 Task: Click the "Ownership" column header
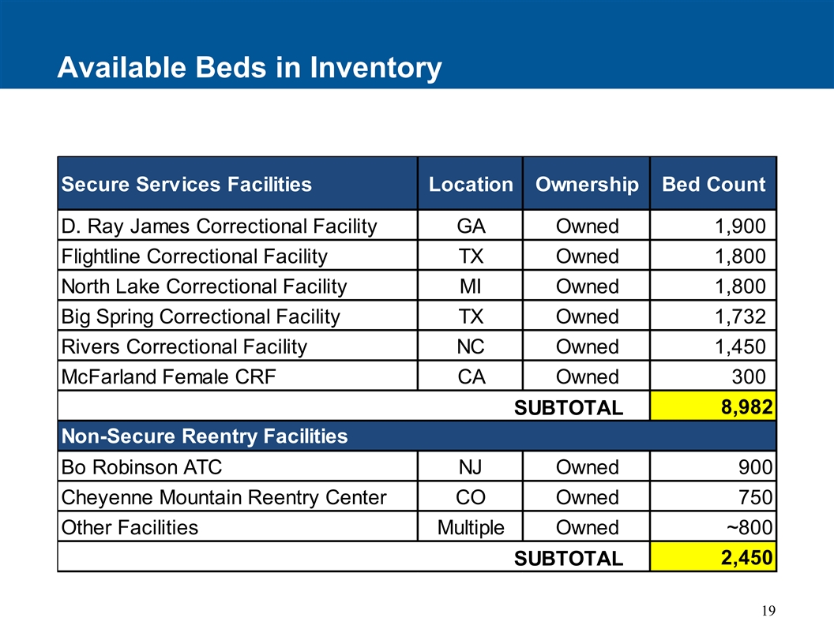click(587, 185)
